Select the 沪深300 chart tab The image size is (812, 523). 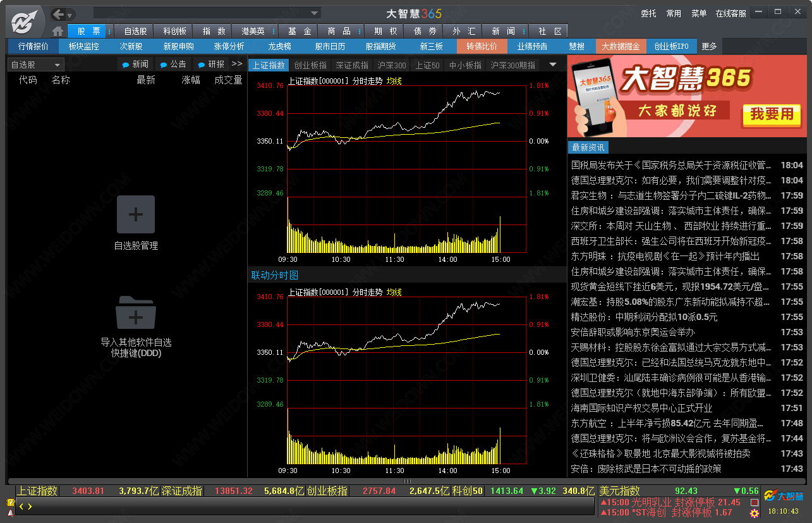pos(392,65)
